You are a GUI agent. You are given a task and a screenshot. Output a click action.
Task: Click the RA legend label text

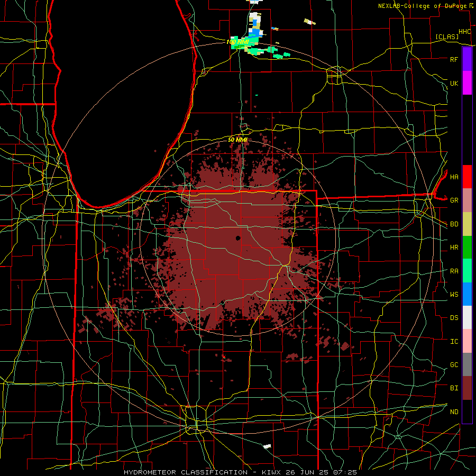454,271
